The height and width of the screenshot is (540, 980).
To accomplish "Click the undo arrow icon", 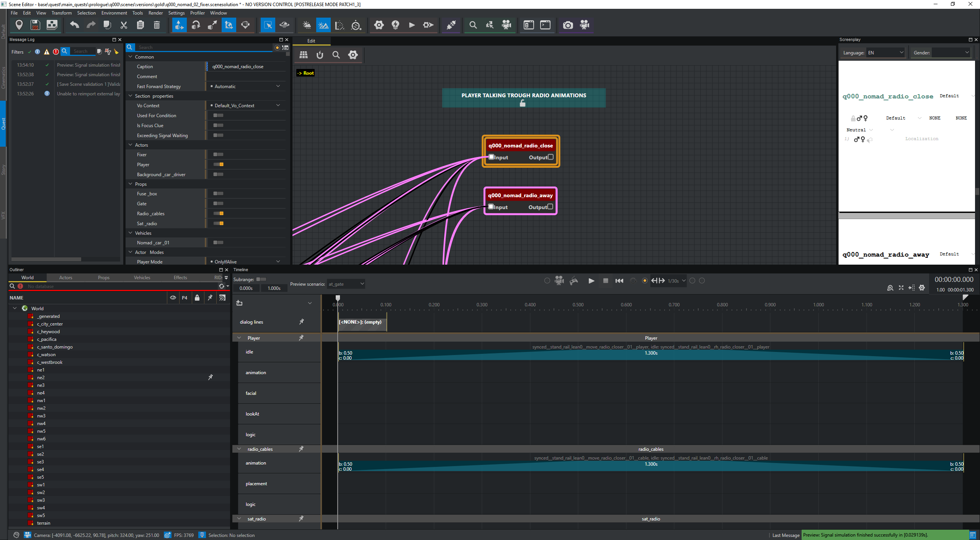I will pyautogui.click(x=74, y=25).
